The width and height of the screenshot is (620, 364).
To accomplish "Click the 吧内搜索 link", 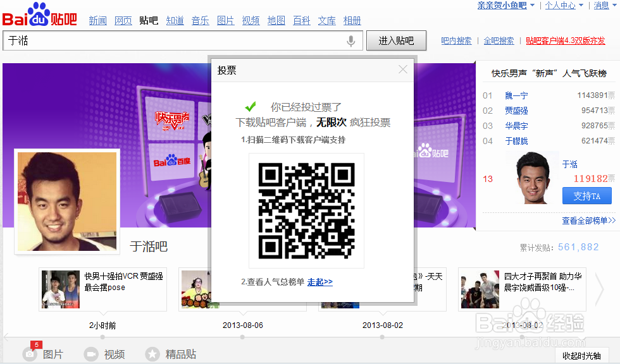I will click(456, 40).
